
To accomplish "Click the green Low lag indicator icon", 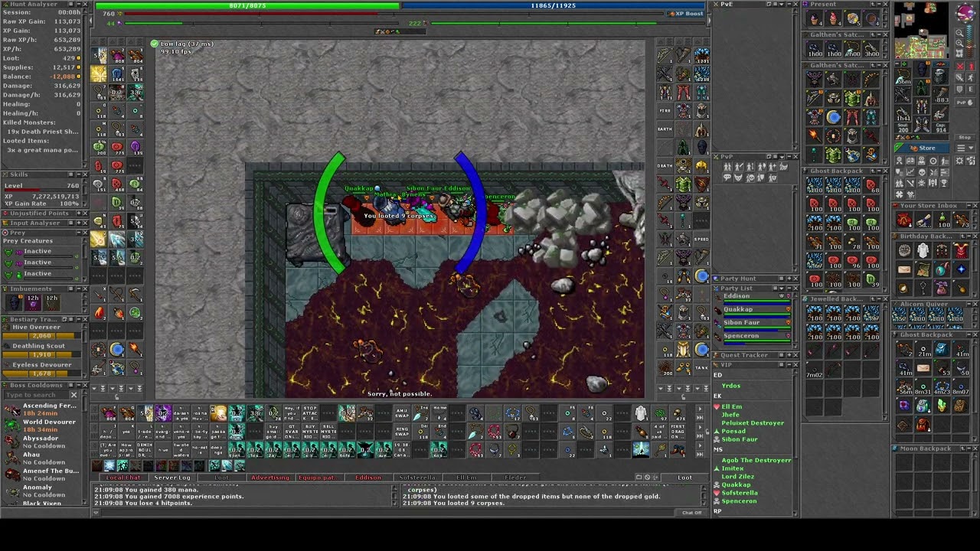I will [155, 44].
